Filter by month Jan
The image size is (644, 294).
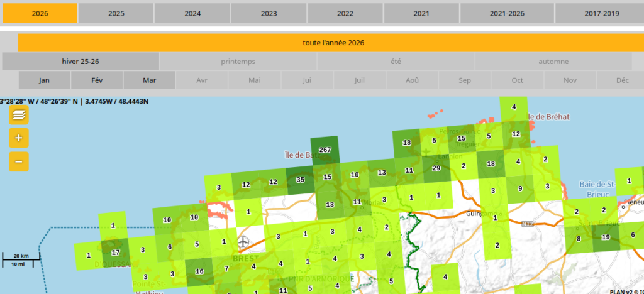[44, 80]
